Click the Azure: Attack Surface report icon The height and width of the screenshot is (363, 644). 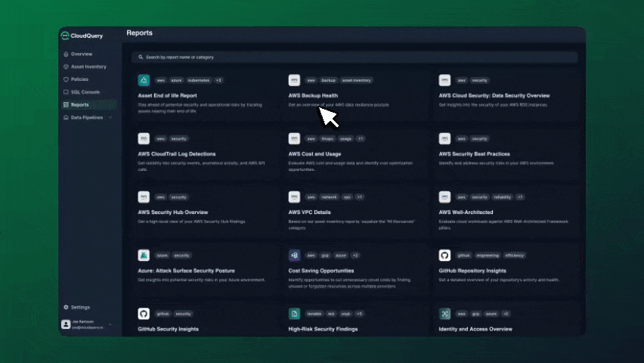pyautogui.click(x=144, y=255)
